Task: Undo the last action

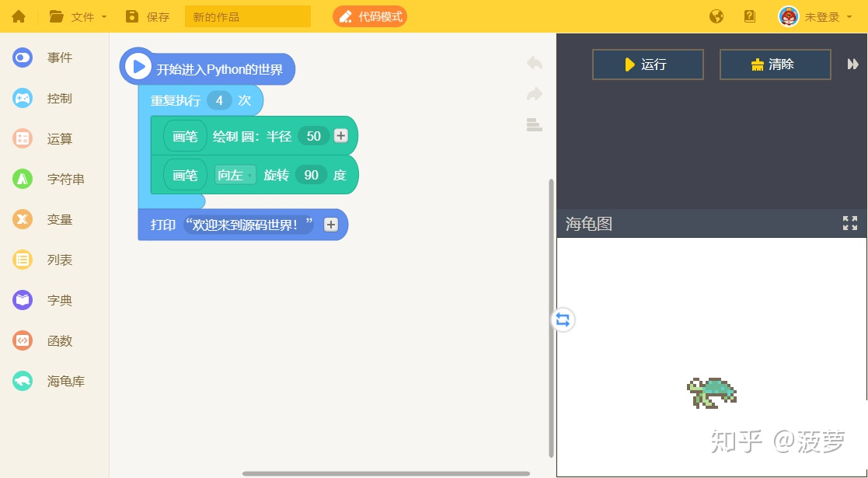Action: 534,63
